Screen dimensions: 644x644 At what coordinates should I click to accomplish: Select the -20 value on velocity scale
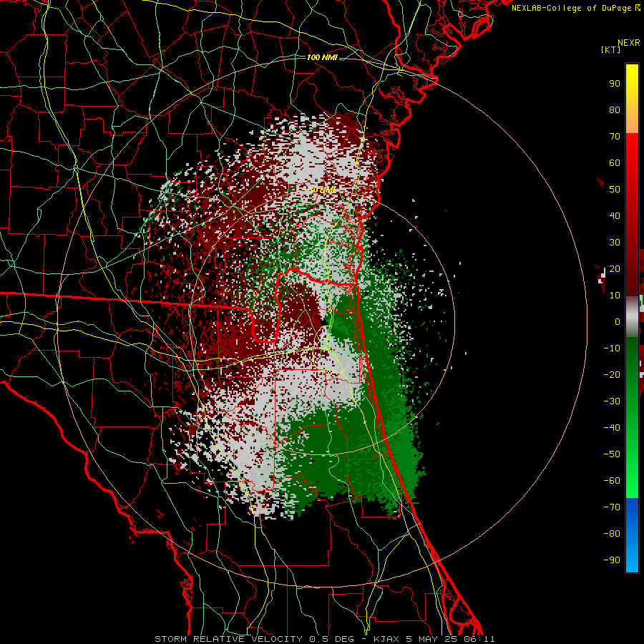click(x=612, y=375)
